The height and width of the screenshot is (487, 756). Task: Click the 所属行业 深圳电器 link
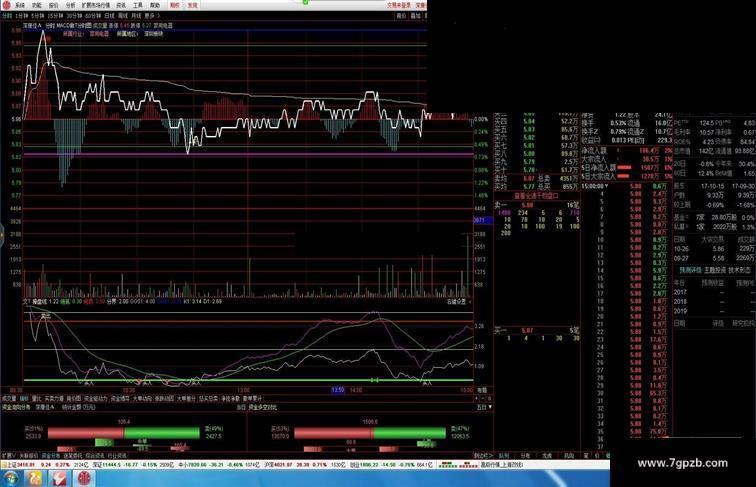[x=86, y=34]
